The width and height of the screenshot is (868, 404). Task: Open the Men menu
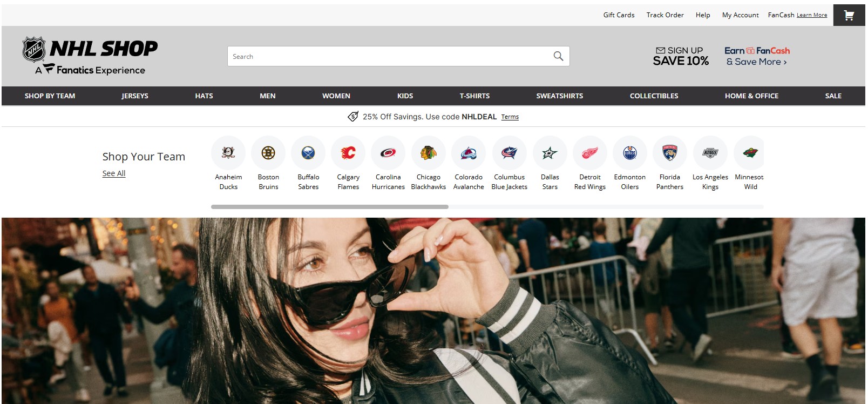pyautogui.click(x=268, y=96)
